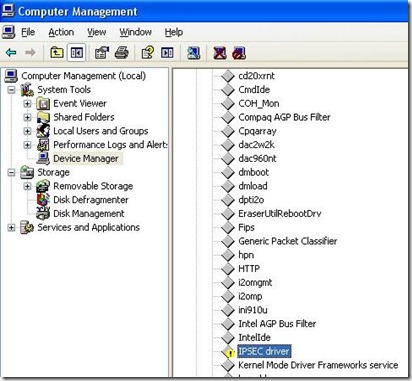Click Computer Management title bar icon
The width and height of the screenshot is (412, 381).
(8, 11)
